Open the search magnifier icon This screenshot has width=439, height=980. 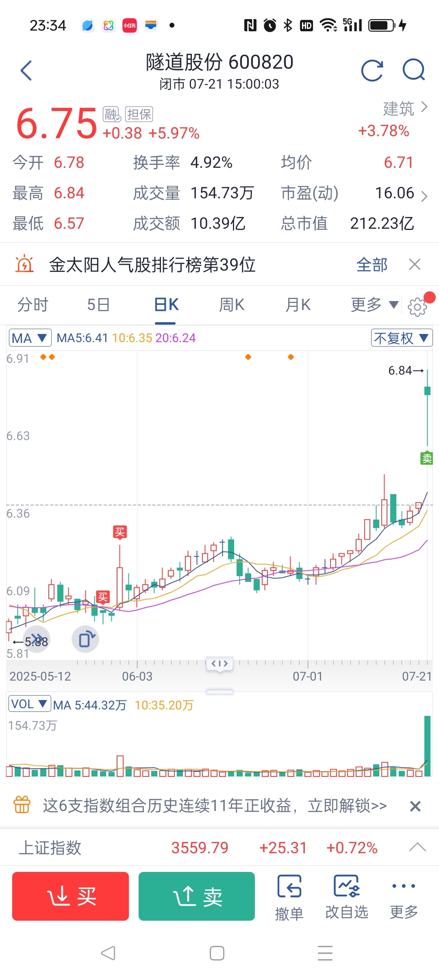414,70
